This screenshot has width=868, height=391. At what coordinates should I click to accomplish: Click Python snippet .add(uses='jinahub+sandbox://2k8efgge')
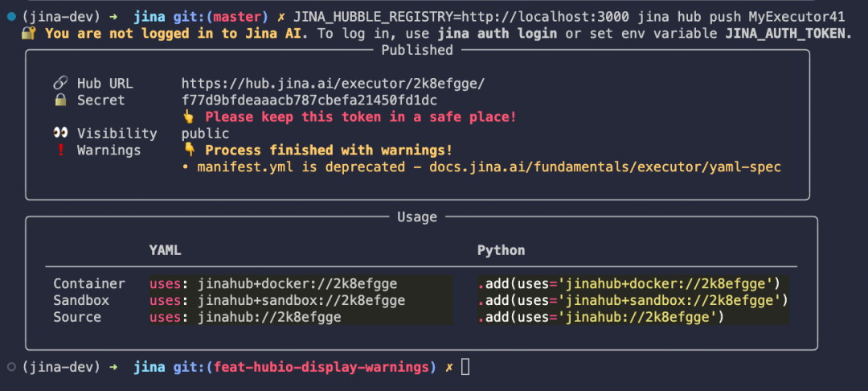633,300
